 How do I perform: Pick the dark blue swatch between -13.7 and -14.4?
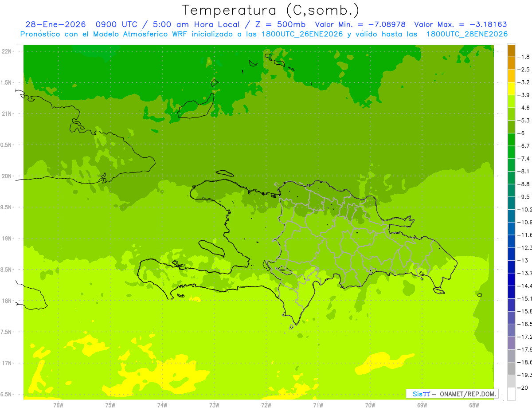(x=511, y=279)
